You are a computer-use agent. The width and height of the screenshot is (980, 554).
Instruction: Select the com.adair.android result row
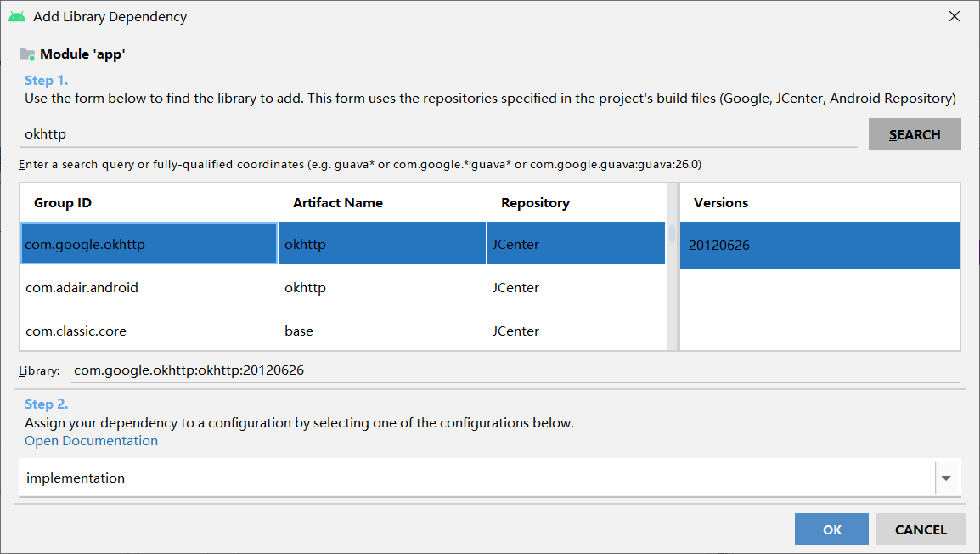click(x=149, y=288)
